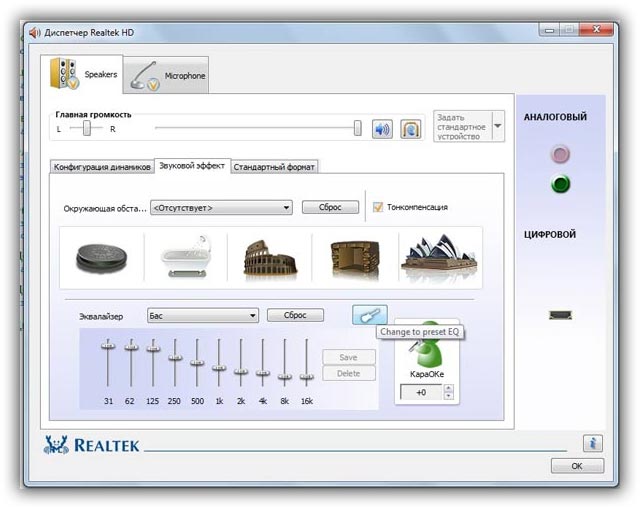
Task: Click the Главная громкость label
Action: [93, 115]
